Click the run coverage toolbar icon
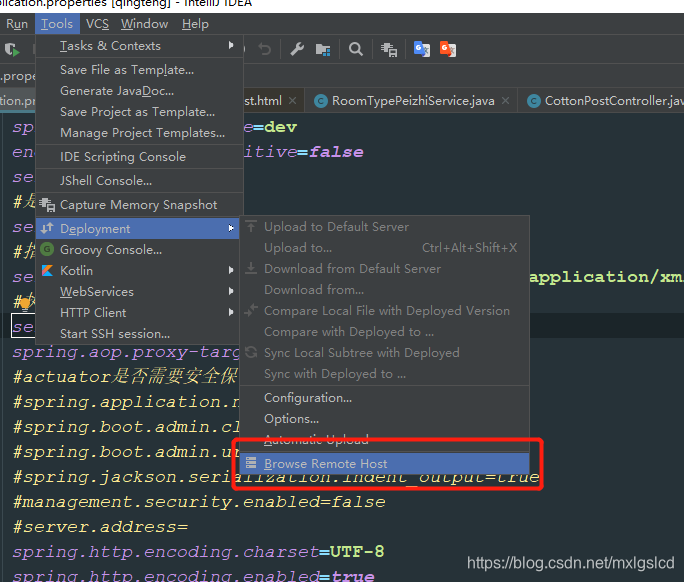Image resolution: width=684 pixels, height=582 pixels. pyautogui.click(x=12, y=49)
